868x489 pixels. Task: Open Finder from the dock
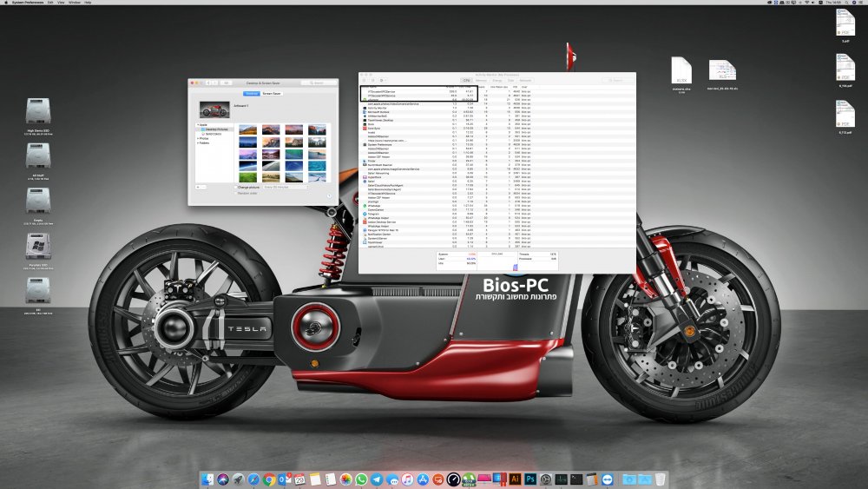(207, 479)
